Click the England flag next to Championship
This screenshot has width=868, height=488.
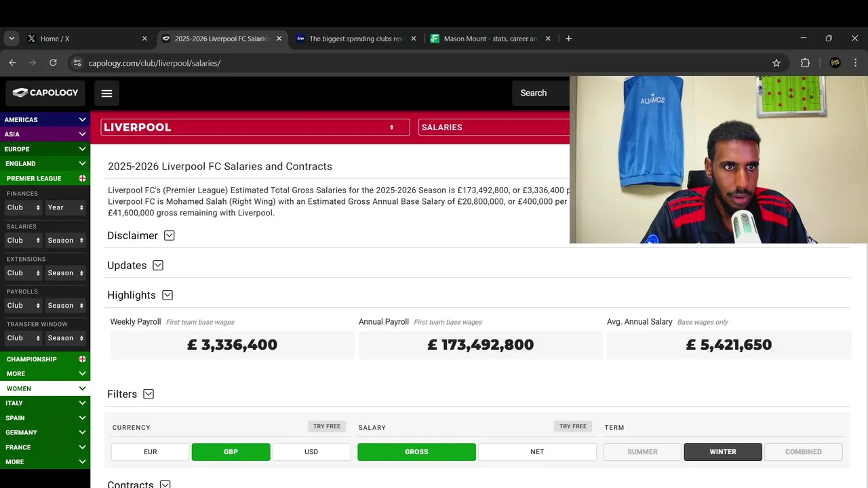[x=82, y=359]
